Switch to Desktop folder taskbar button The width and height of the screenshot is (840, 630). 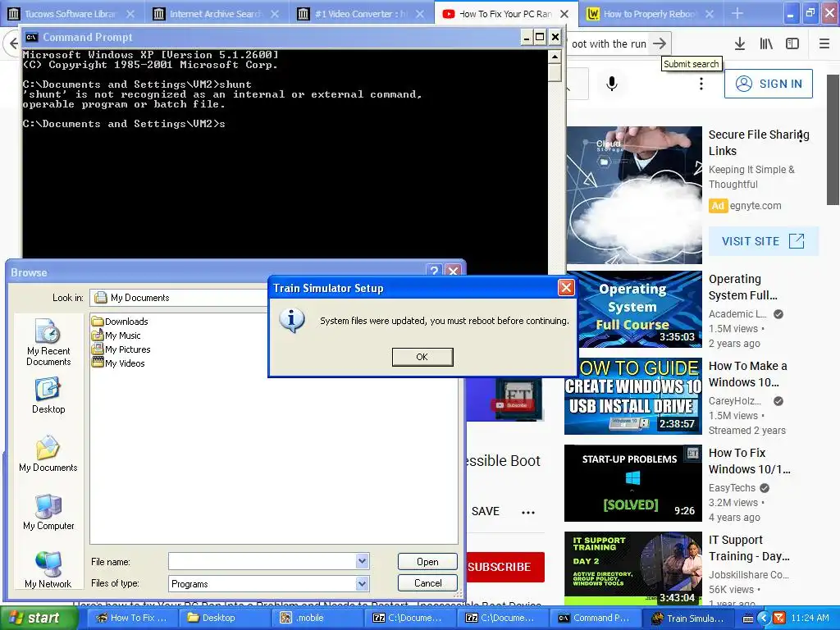(x=224, y=618)
